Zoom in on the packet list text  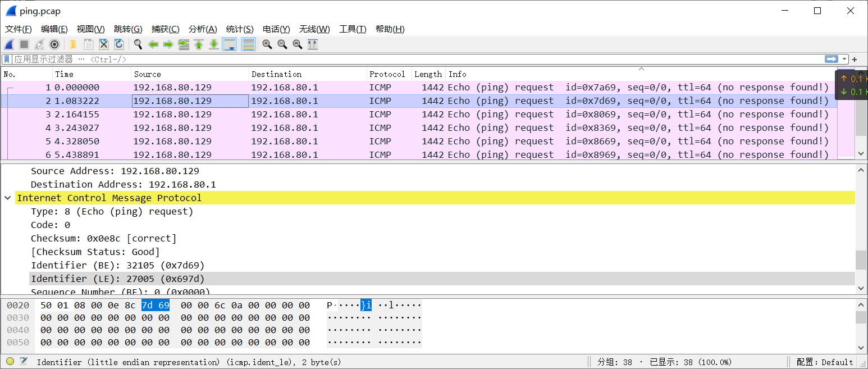click(x=267, y=44)
